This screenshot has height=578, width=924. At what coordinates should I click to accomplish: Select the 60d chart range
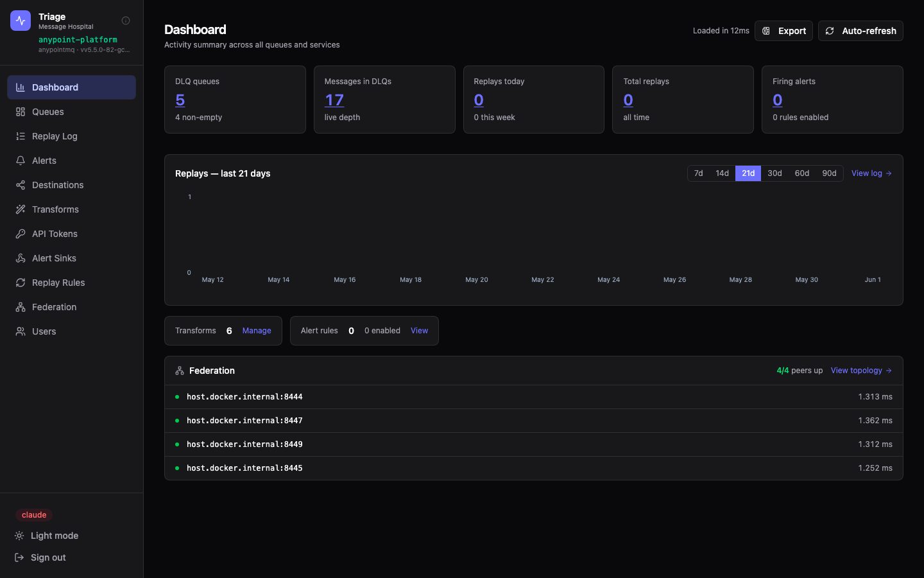point(801,173)
